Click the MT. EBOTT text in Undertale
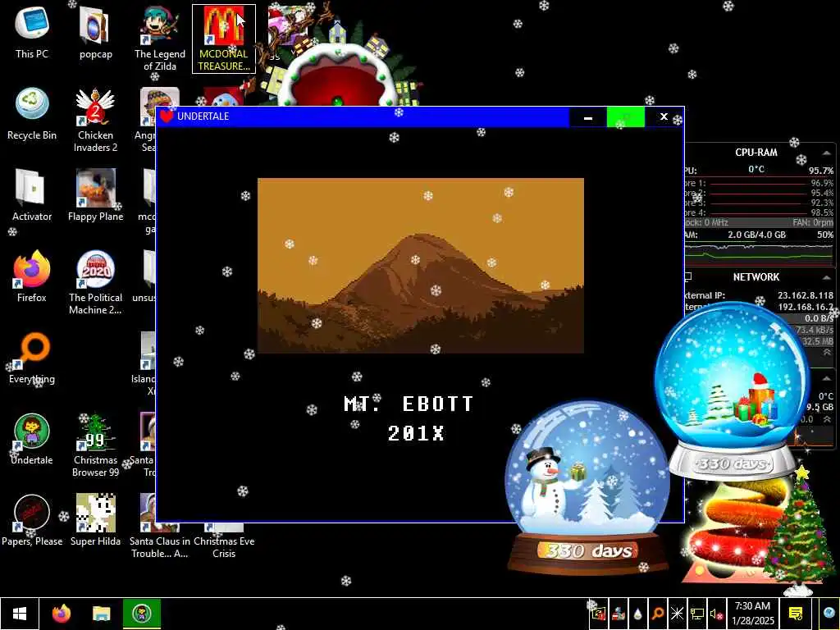This screenshot has height=630, width=840. point(409,404)
